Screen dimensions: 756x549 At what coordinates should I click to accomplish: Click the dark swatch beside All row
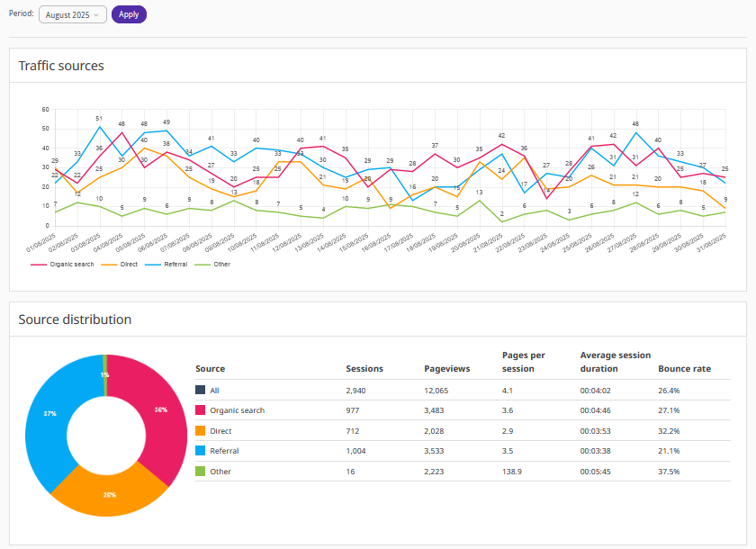tap(200, 389)
